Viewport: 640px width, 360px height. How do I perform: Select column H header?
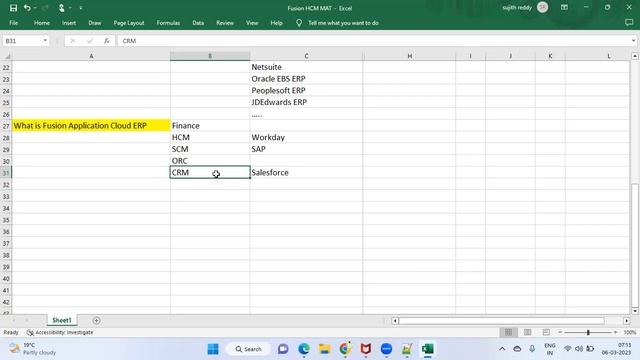tap(409, 56)
